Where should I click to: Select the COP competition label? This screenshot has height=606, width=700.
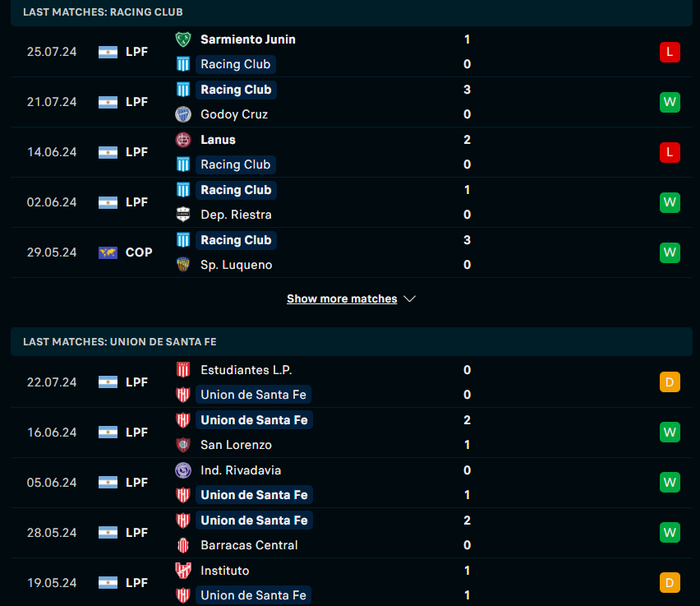click(139, 252)
